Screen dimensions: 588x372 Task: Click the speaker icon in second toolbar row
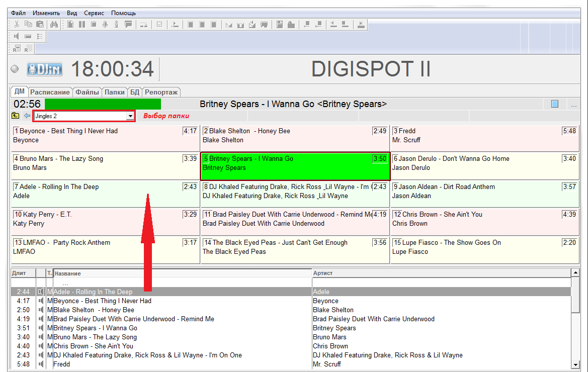[17, 36]
